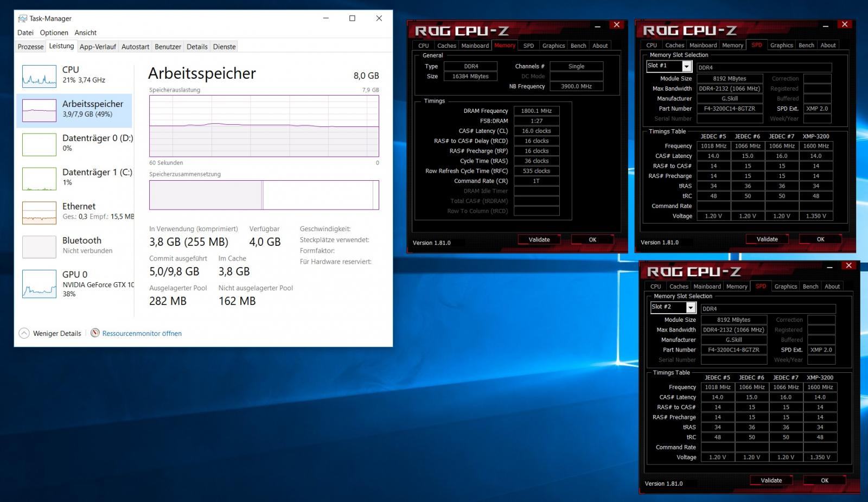
Task: Click the Speicherauslastung memory usage graph
Action: 264,126
